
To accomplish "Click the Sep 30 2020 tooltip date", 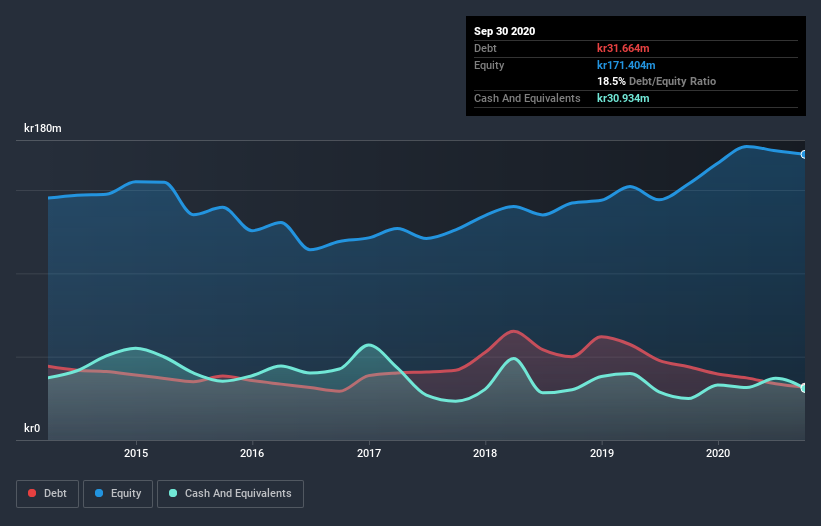I will [x=505, y=31].
